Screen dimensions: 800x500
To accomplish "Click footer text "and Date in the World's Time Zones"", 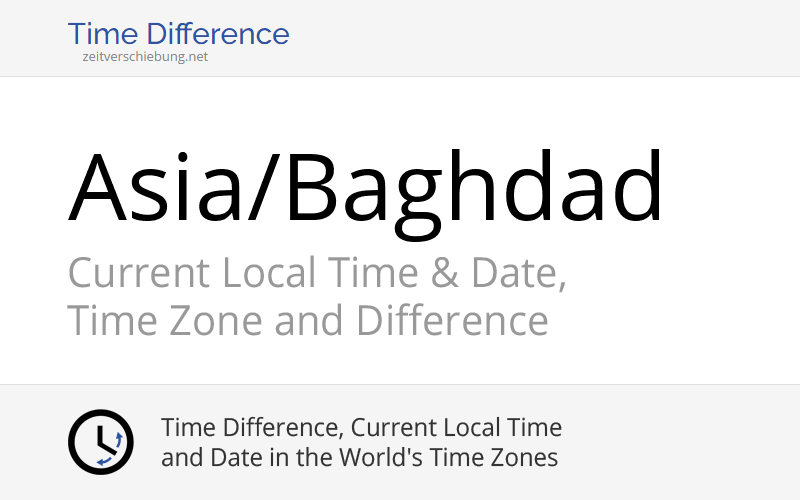I will coord(359,458).
